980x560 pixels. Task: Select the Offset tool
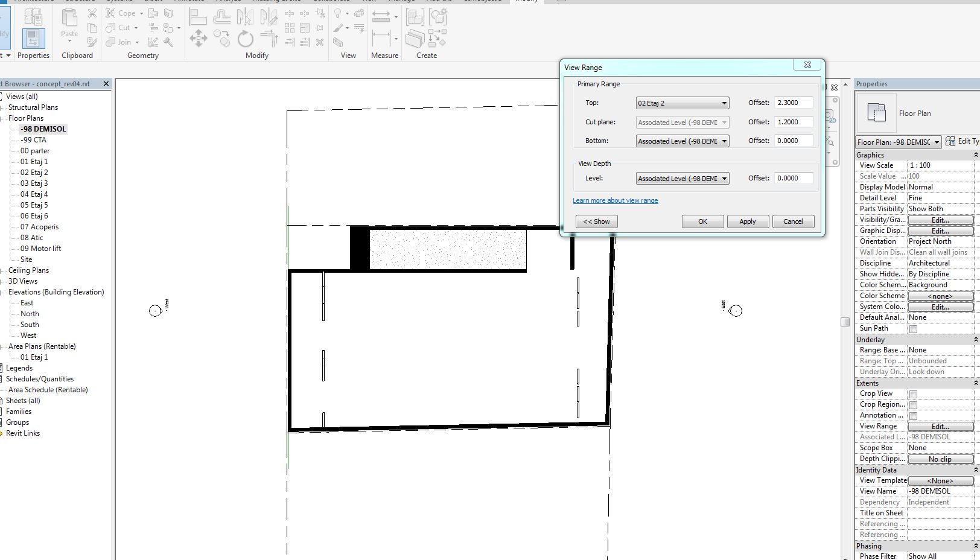pyautogui.click(x=221, y=16)
